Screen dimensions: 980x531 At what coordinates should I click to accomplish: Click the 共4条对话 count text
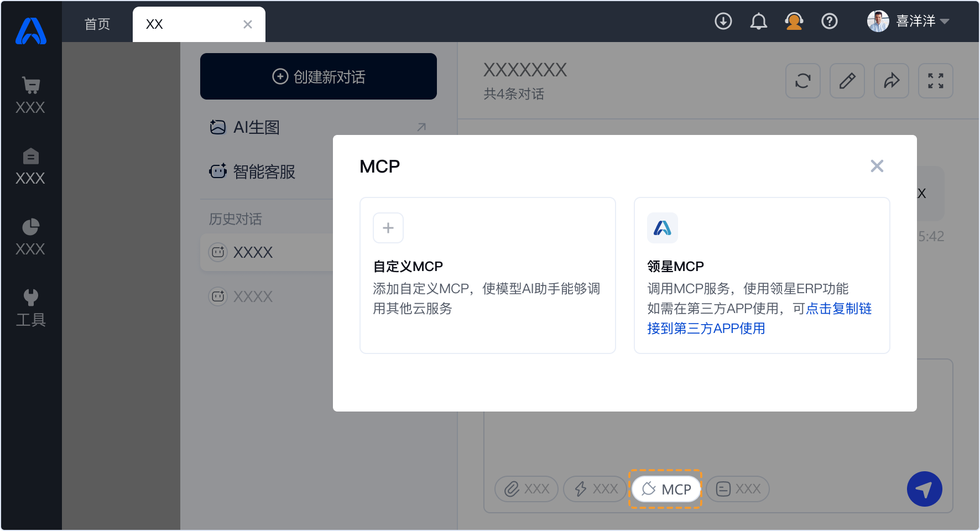click(514, 94)
